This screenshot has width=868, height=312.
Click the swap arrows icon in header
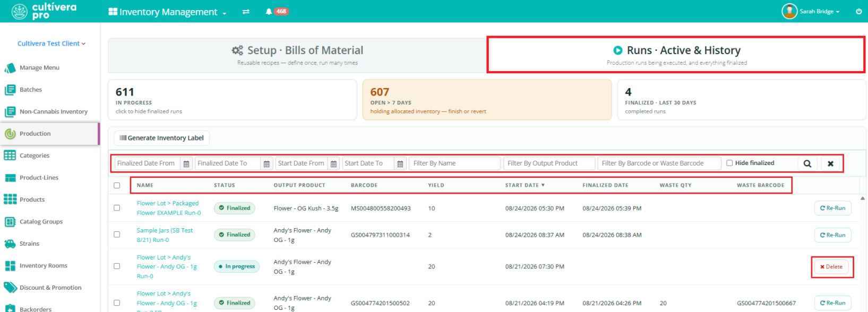tap(246, 12)
